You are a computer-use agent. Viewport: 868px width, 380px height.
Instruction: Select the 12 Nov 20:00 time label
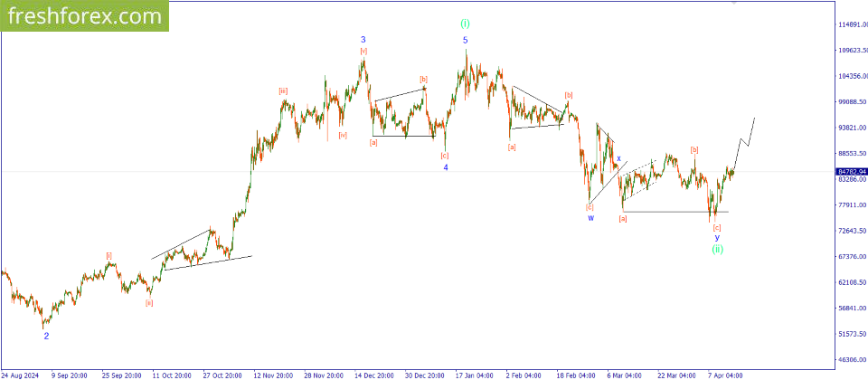272,374
